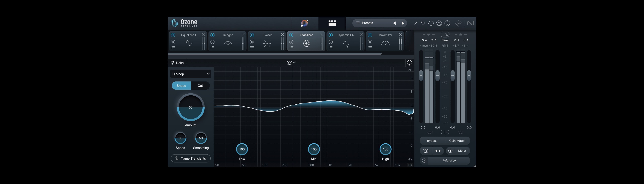Viewport: 644px width, 184px height.
Task: Click the High band 100 control
Action: tap(386, 149)
